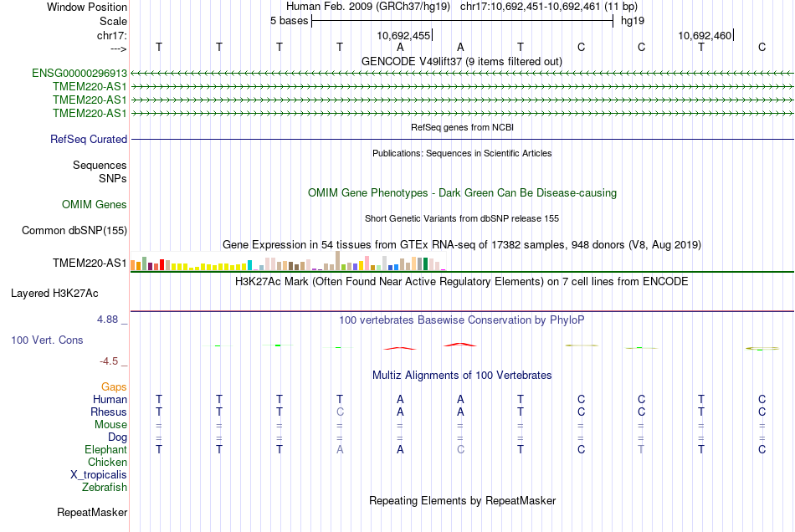Click the 10,692,455 ruler position marker
This screenshot has height=532, width=795.
tap(403, 35)
